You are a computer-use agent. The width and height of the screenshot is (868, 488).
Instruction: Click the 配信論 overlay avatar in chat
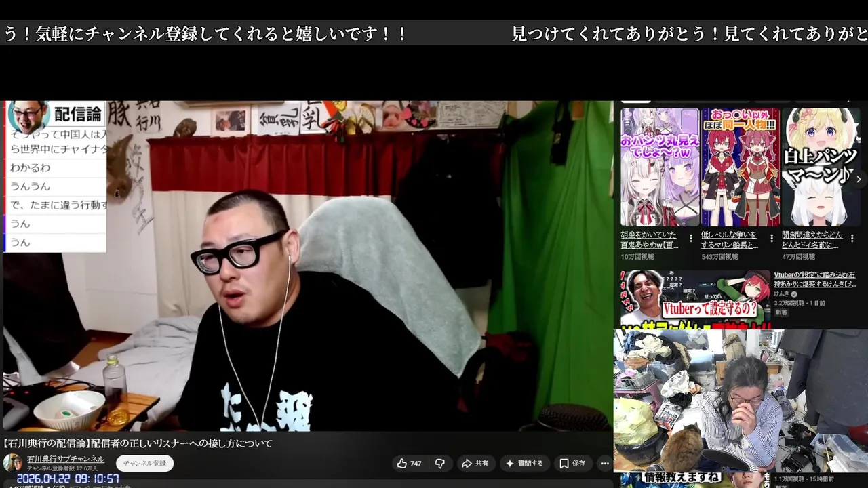pyautogui.click(x=28, y=115)
